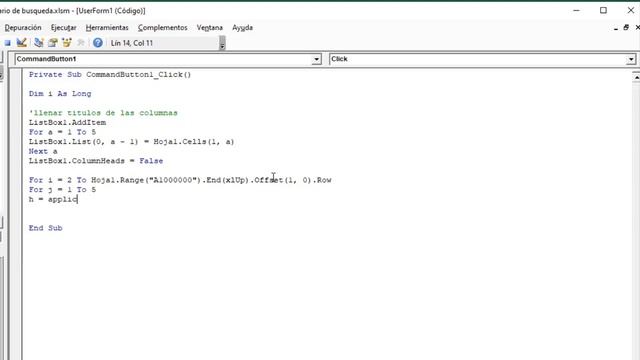Click the line 'h = applic'
Screen dimensions: 640x360
click(53, 199)
